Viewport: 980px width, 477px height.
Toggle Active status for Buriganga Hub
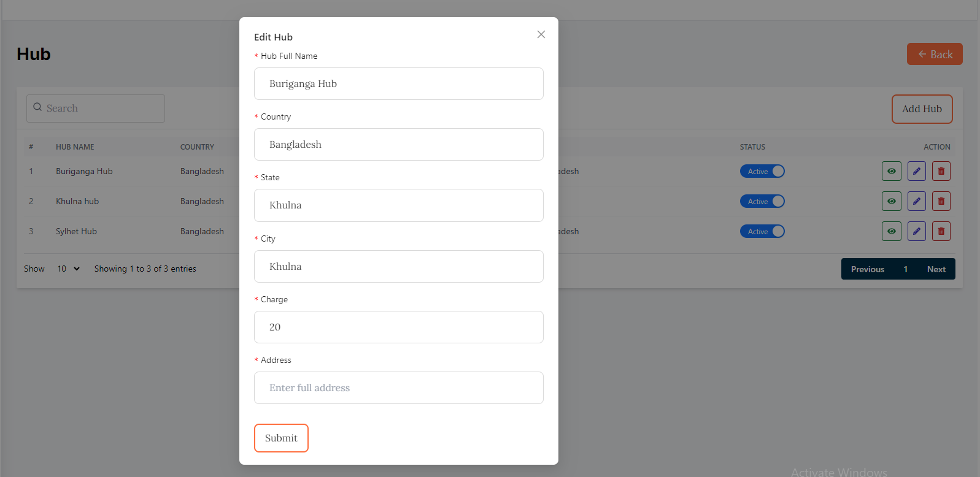762,172
